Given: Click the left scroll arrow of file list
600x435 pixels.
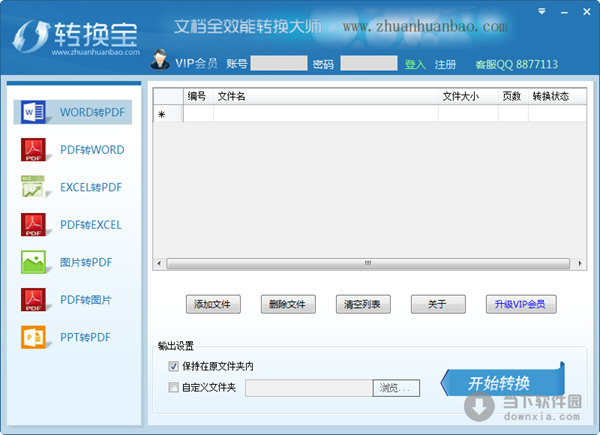Looking at the screenshot, I should click(159, 263).
